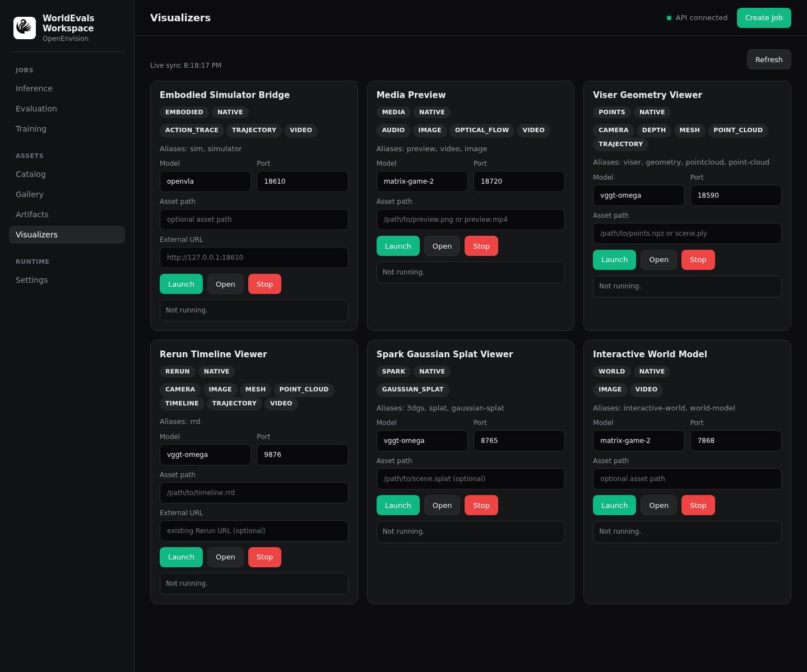
Task: Click the green API connected status dot
Action: [669, 18]
